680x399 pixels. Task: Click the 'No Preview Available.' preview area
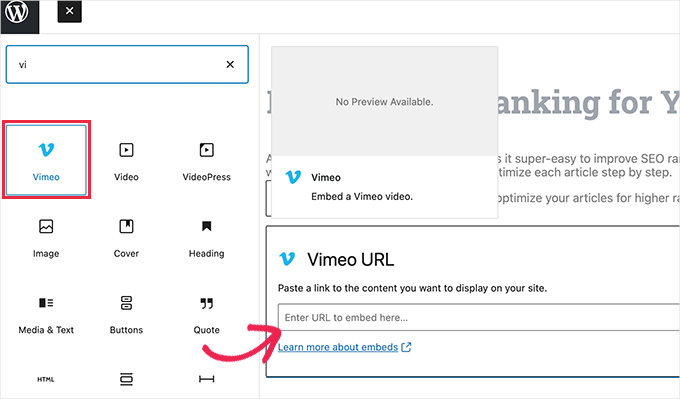pyautogui.click(x=384, y=101)
